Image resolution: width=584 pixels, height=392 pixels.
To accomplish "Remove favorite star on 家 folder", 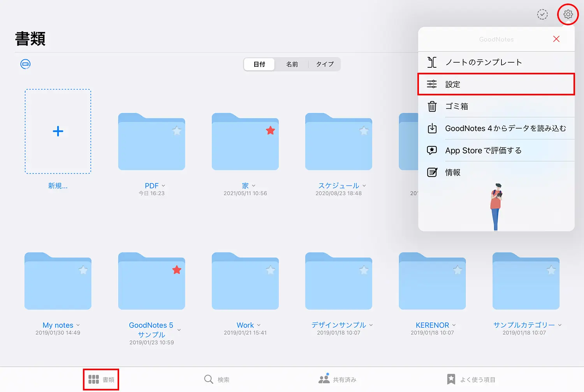I will click(x=270, y=130).
